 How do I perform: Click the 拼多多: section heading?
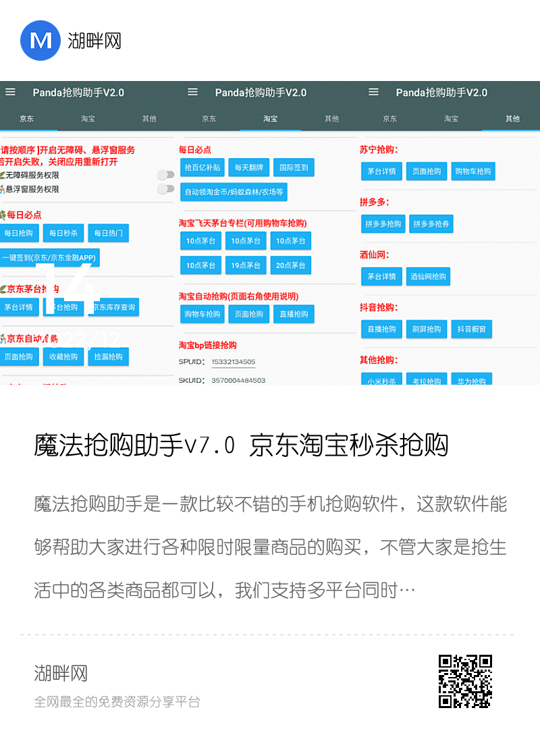coord(374,202)
